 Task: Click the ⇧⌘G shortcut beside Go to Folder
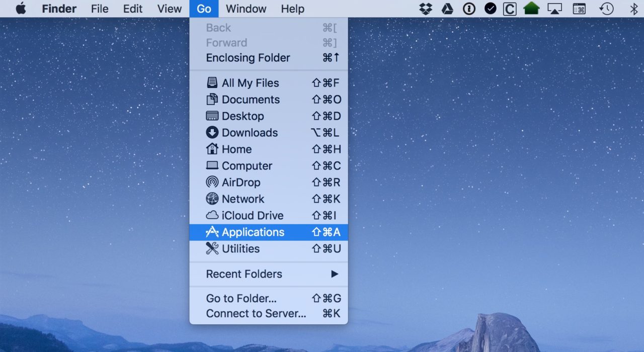(326, 298)
